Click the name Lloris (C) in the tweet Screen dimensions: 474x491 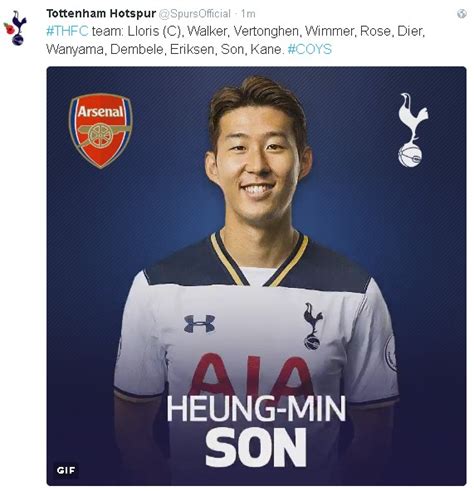pos(155,31)
